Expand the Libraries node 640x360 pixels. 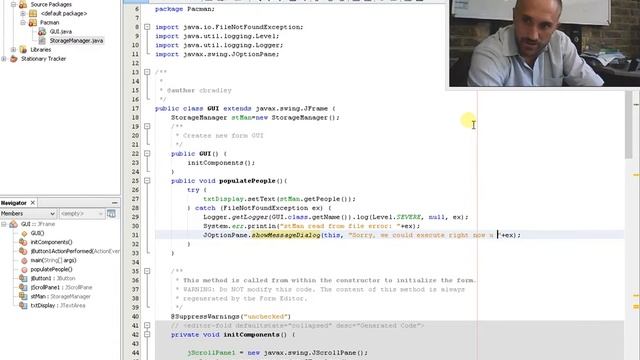coord(13,49)
